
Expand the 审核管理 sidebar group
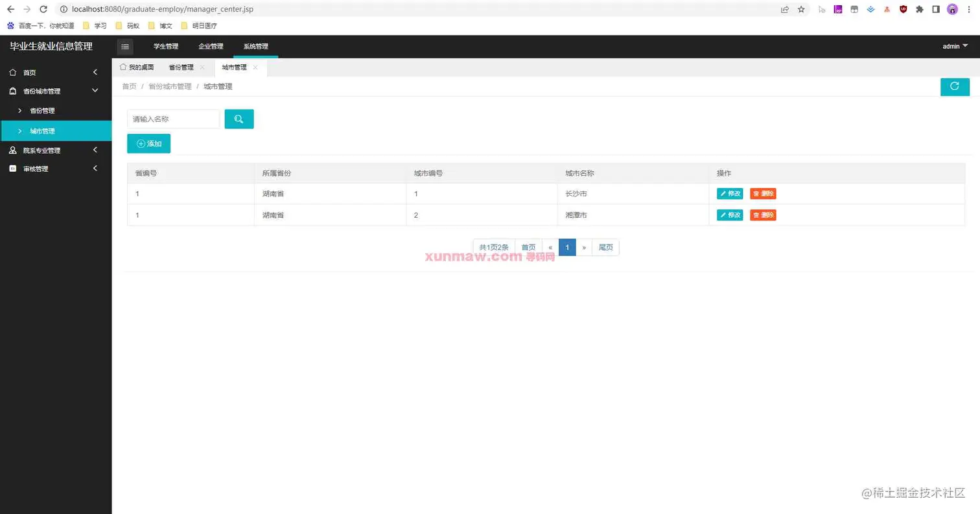pos(95,169)
